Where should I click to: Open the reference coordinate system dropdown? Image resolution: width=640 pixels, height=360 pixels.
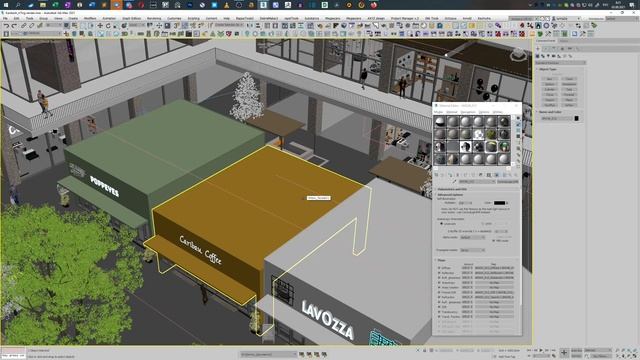[138, 25]
